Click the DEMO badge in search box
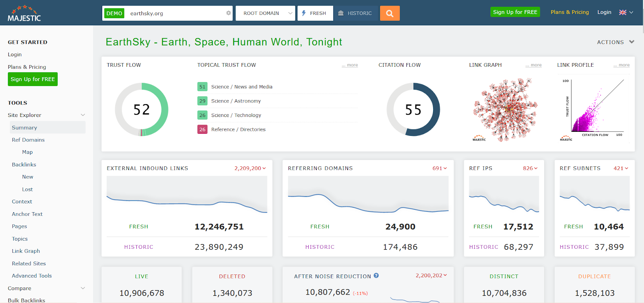 [x=114, y=13]
